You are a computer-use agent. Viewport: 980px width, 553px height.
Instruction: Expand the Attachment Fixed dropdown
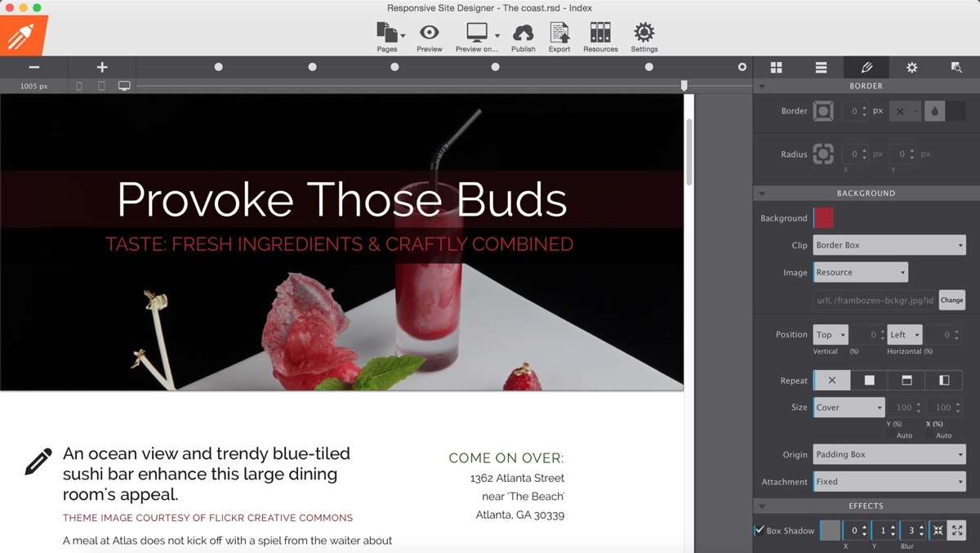[889, 482]
